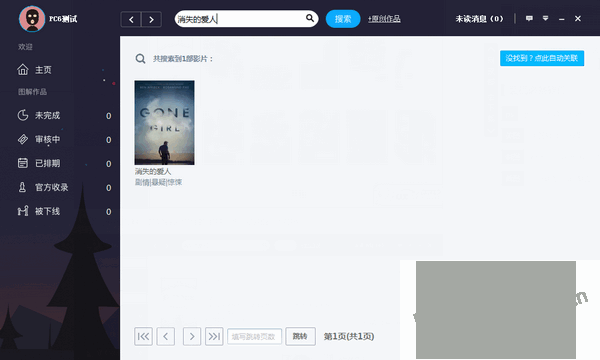Click the 剧情|悬疑|惊悚 genre text

pos(158,182)
